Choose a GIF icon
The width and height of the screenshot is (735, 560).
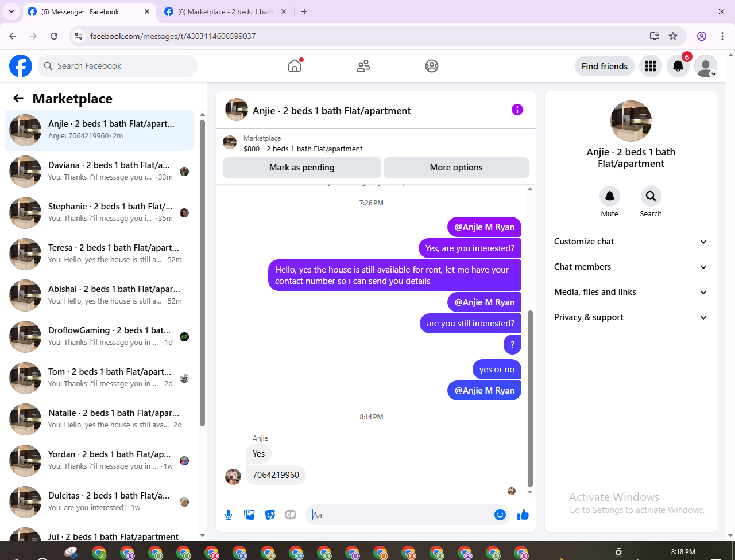[x=291, y=515]
